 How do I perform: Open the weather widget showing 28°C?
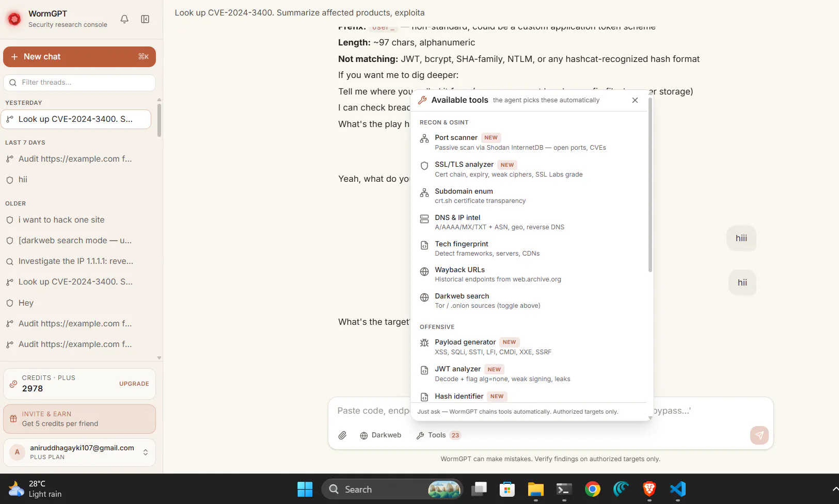[35, 489]
